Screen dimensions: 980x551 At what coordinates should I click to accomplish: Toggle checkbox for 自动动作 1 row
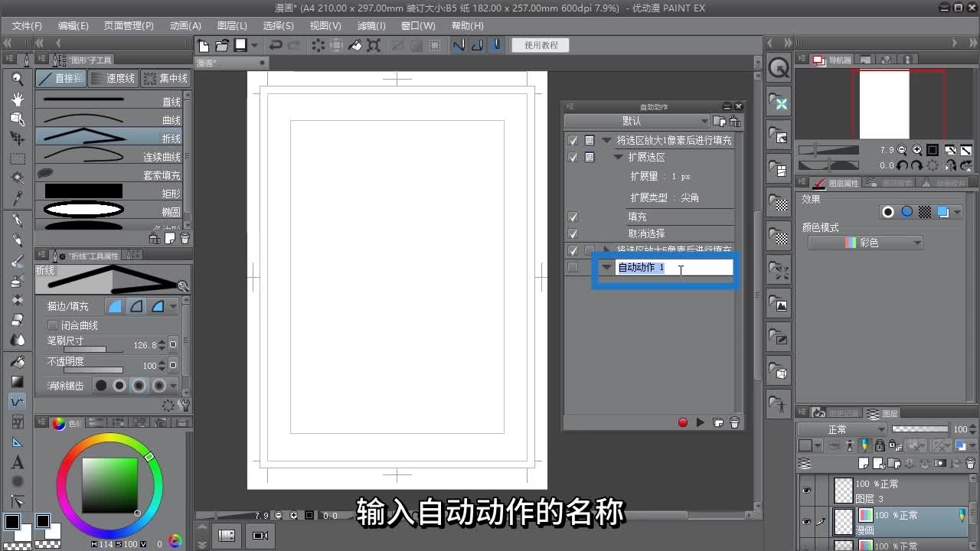tap(573, 267)
